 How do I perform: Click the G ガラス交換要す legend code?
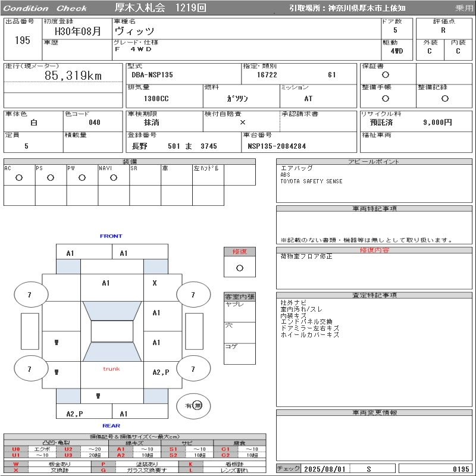pos(103,470)
